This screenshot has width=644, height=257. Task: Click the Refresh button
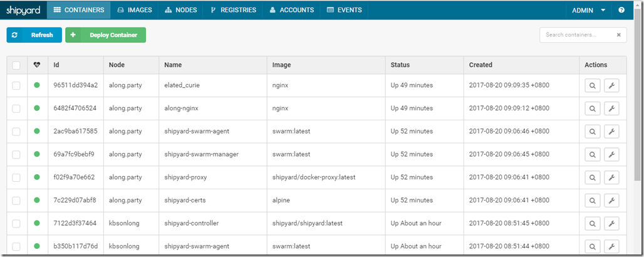click(x=34, y=35)
